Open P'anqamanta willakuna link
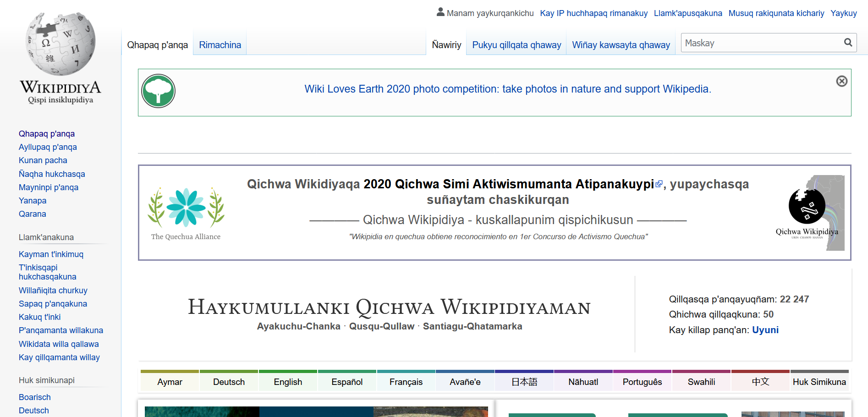This screenshot has width=868, height=417. pos(61,330)
